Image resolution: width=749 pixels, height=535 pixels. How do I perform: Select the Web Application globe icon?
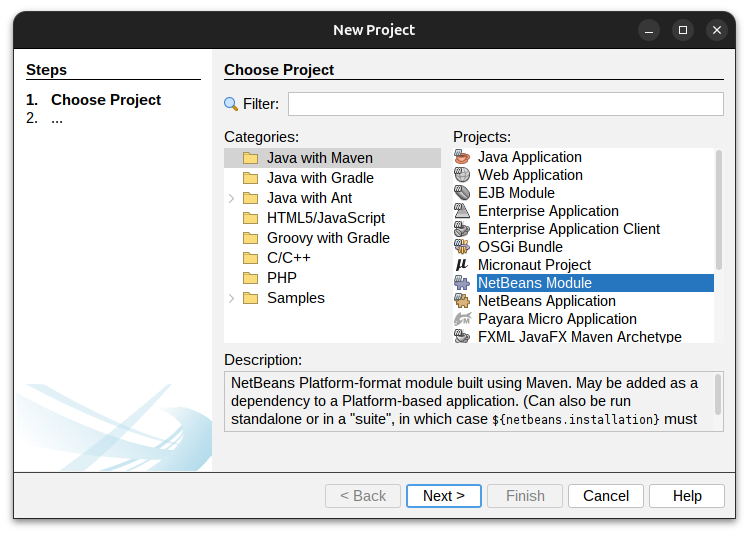pyautogui.click(x=462, y=175)
